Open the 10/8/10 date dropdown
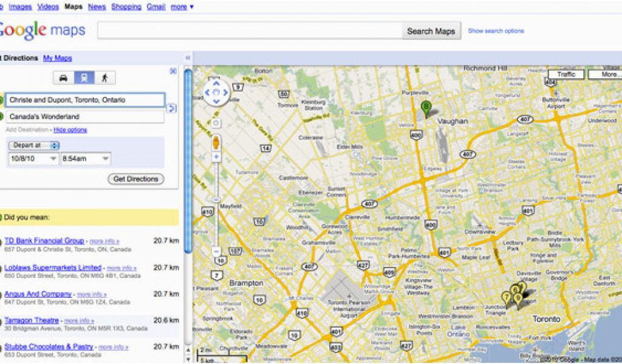 point(33,159)
